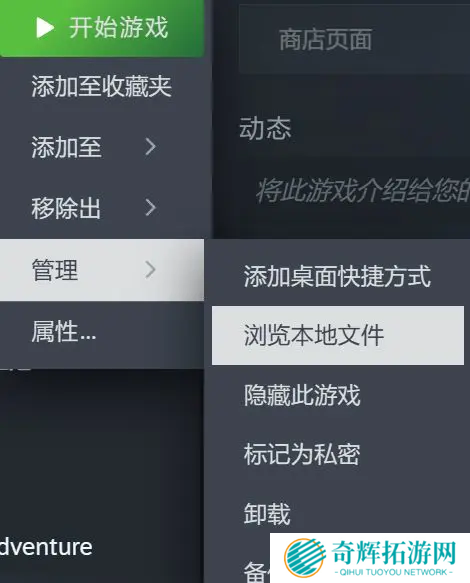Click the 动态 activity heading
This screenshot has height=583, width=470.
tap(265, 129)
